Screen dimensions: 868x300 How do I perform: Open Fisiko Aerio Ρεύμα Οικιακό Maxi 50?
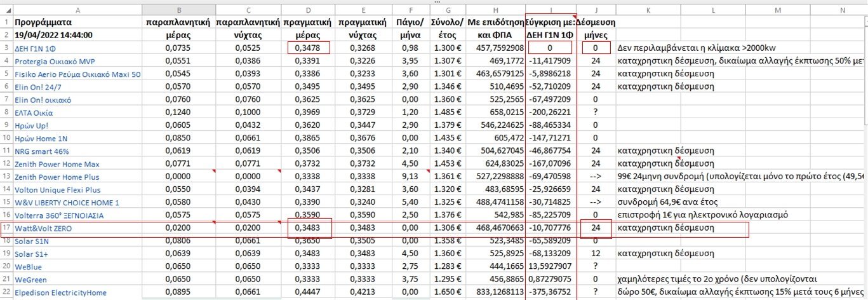(x=77, y=74)
